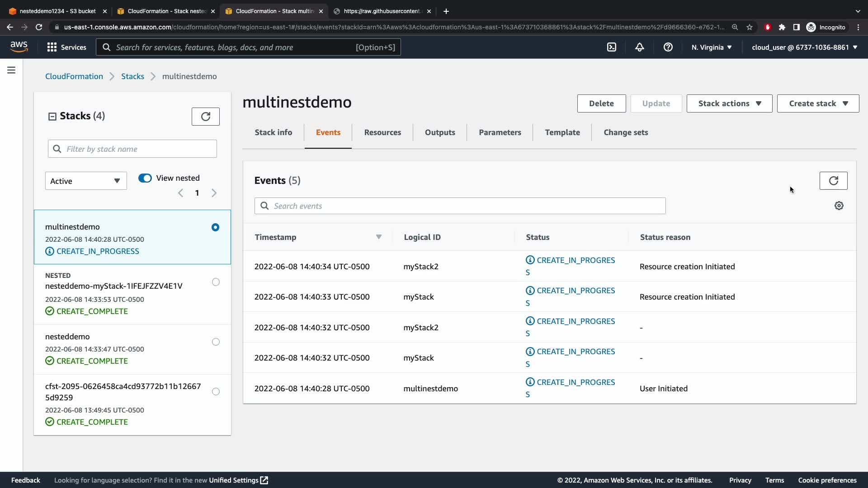The height and width of the screenshot is (488, 868).
Task: Click the Delete stack button
Action: [601, 103]
